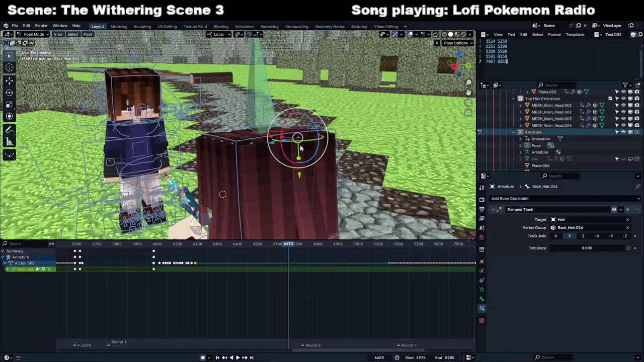Open the Scene properties tab

click(x=481, y=228)
